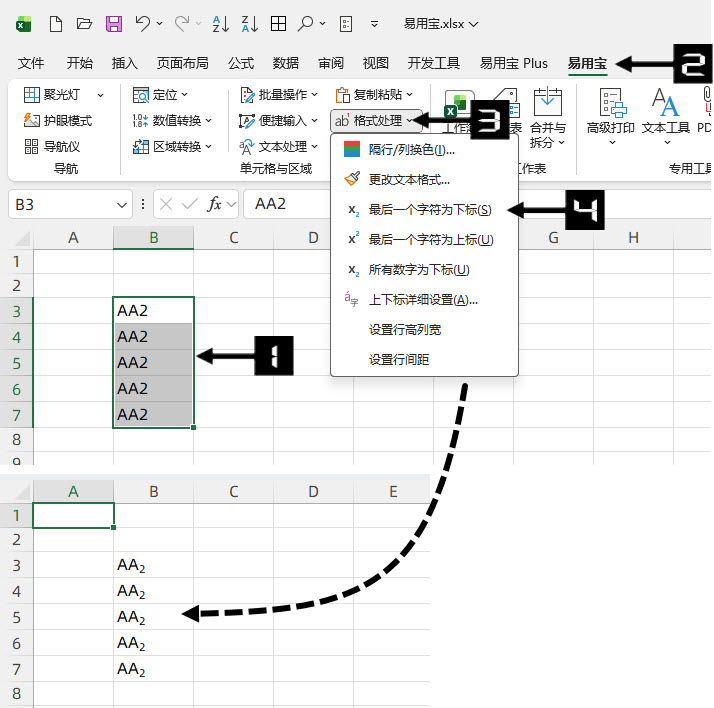
Task: Click the Undo arrow icon
Action: point(143,23)
